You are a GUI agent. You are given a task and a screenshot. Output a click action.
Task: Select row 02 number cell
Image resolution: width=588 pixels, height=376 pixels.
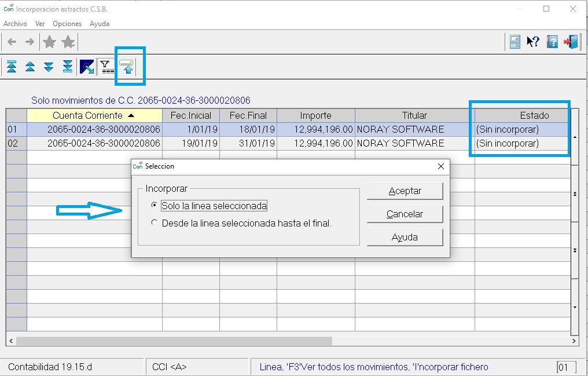click(x=16, y=143)
